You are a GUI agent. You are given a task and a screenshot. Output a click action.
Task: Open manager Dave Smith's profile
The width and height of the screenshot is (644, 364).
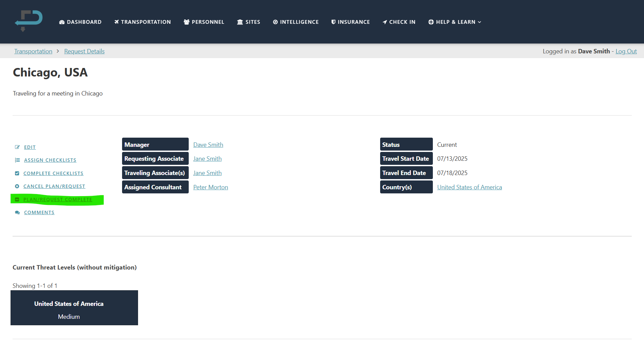click(x=208, y=145)
